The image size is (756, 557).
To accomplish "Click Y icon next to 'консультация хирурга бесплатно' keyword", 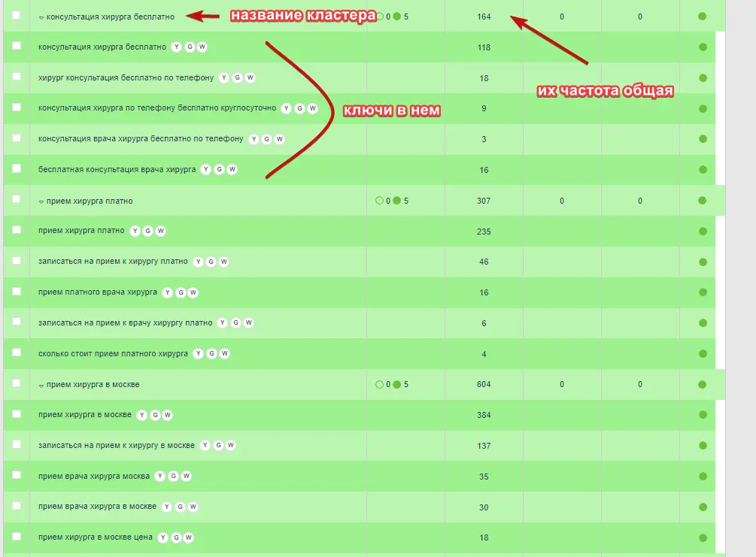I will tap(177, 47).
